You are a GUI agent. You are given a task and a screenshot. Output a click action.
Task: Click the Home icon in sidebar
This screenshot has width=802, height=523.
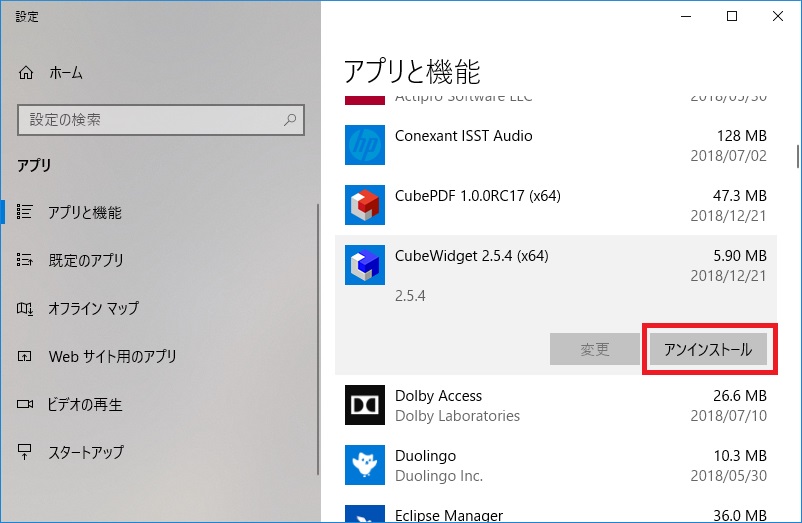(26, 73)
